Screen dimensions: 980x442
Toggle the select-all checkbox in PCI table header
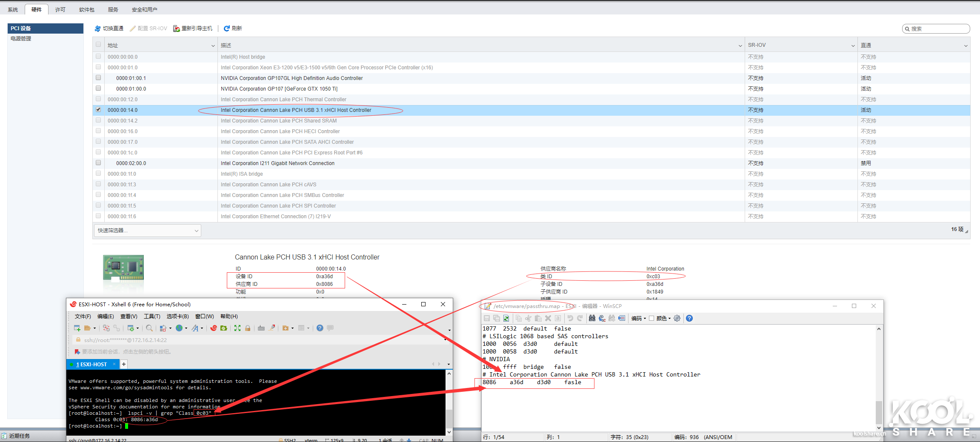(98, 44)
